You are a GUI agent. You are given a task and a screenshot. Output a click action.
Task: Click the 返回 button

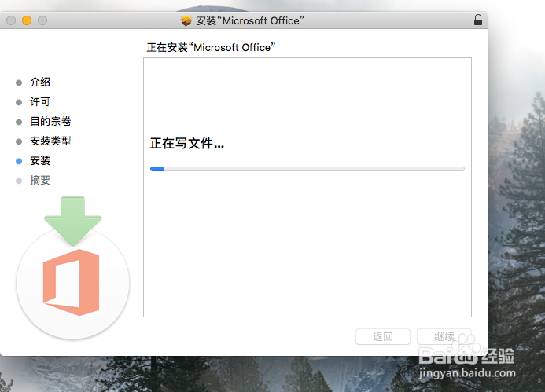pyautogui.click(x=383, y=336)
